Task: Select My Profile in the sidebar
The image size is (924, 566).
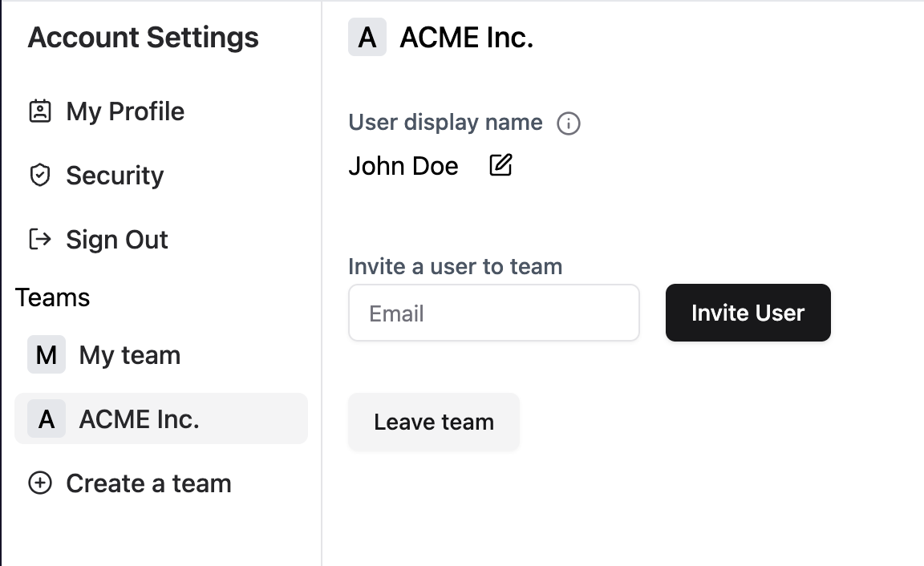Action: [x=124, y=111]
